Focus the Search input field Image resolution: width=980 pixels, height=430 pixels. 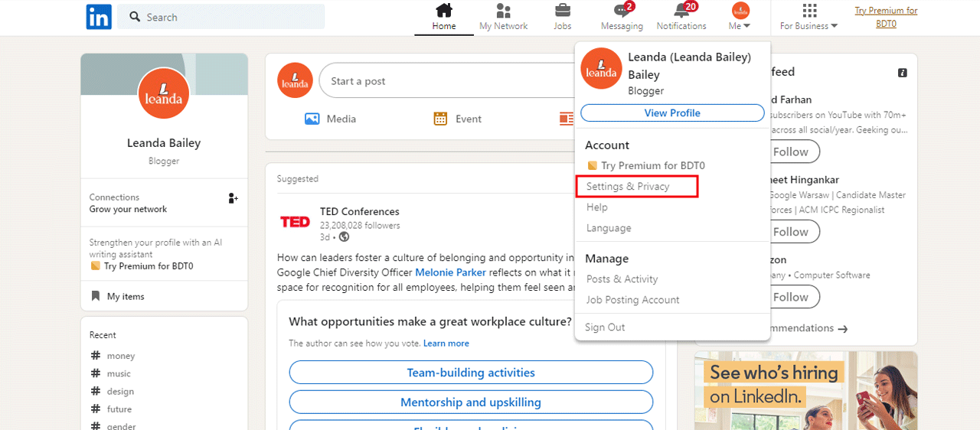(220, 17)
